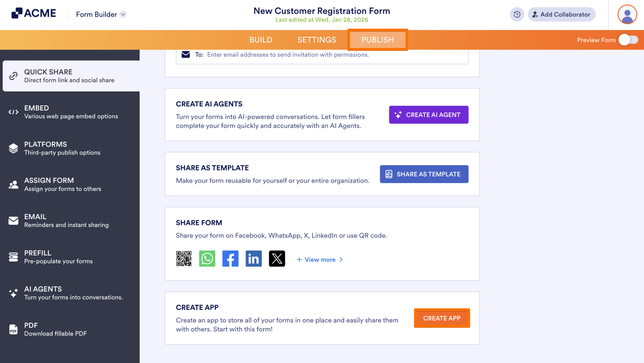Click the Add Collaborator button

pos(561,14)
